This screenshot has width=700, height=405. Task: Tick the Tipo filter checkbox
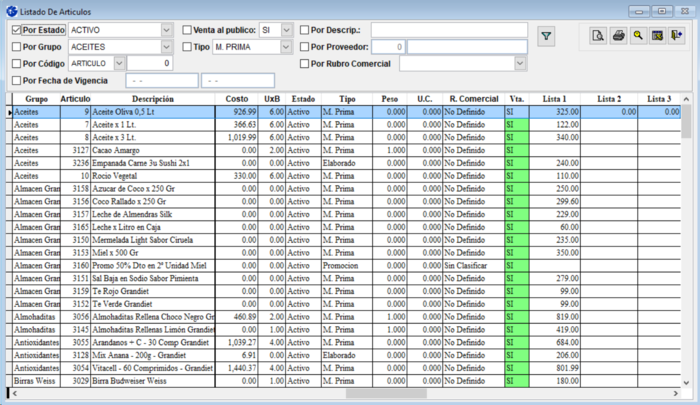click(187, 47)
